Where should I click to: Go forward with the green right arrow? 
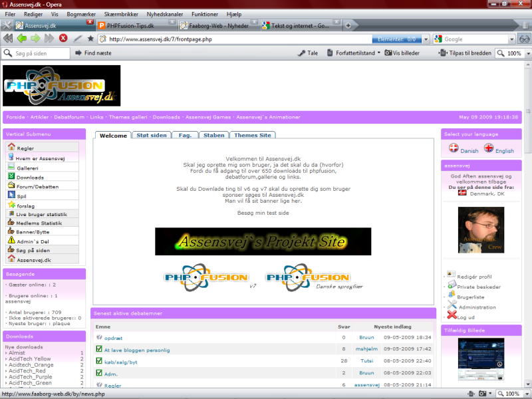point(35,39)
